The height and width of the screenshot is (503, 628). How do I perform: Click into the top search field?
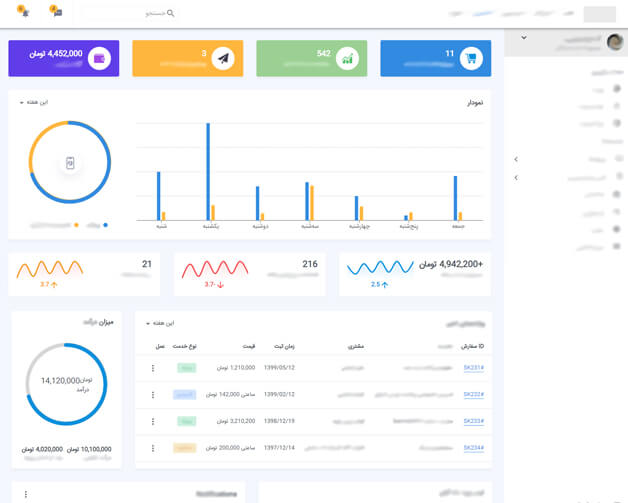click(x=128, y=13)
